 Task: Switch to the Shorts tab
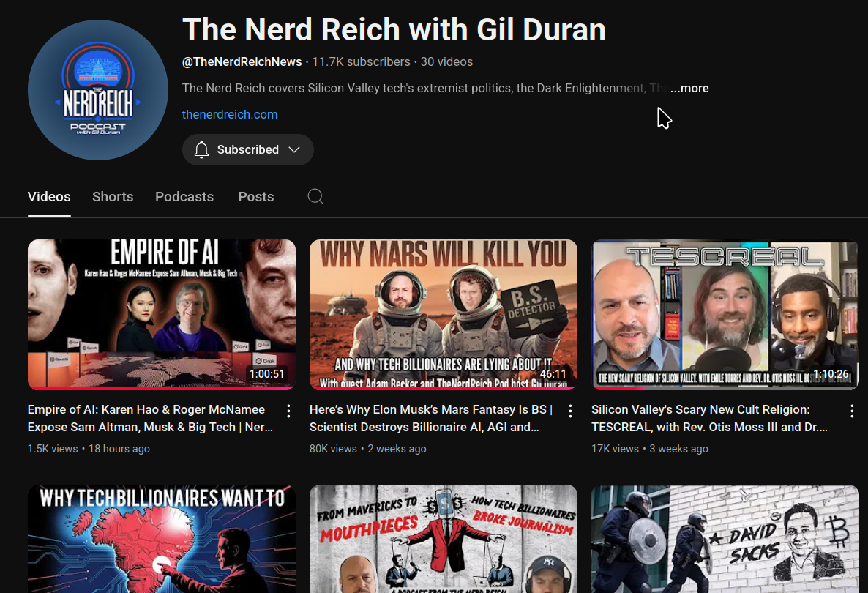[x=113, y=196]
